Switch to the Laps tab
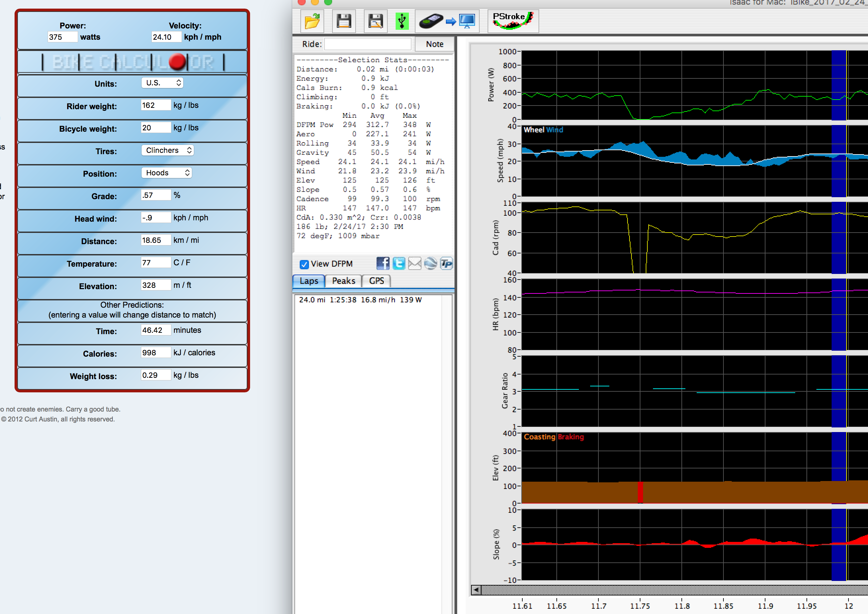This screenshot has width=868, height=614. click(309, 281)
